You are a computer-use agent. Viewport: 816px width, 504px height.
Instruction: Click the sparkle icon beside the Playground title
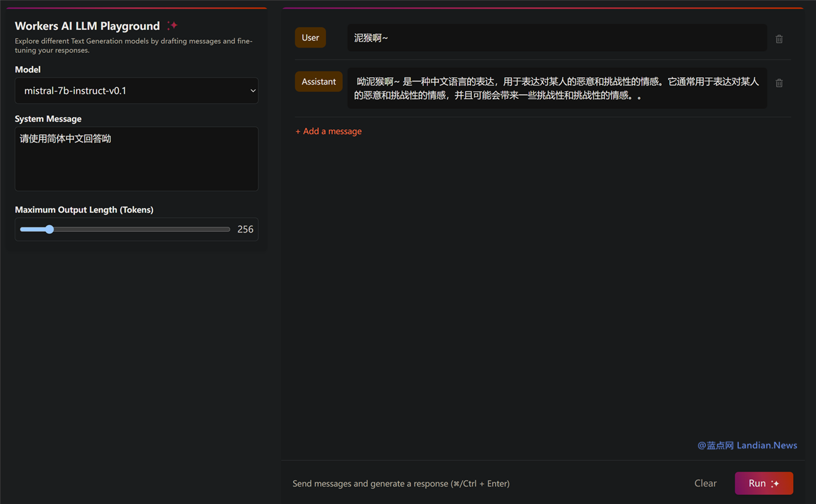click(172, 25)
